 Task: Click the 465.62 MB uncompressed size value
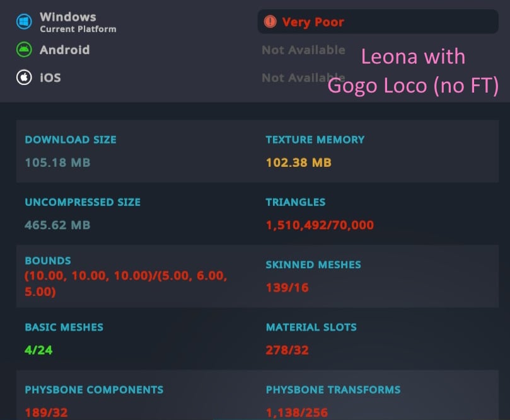(x=57, y=225)
